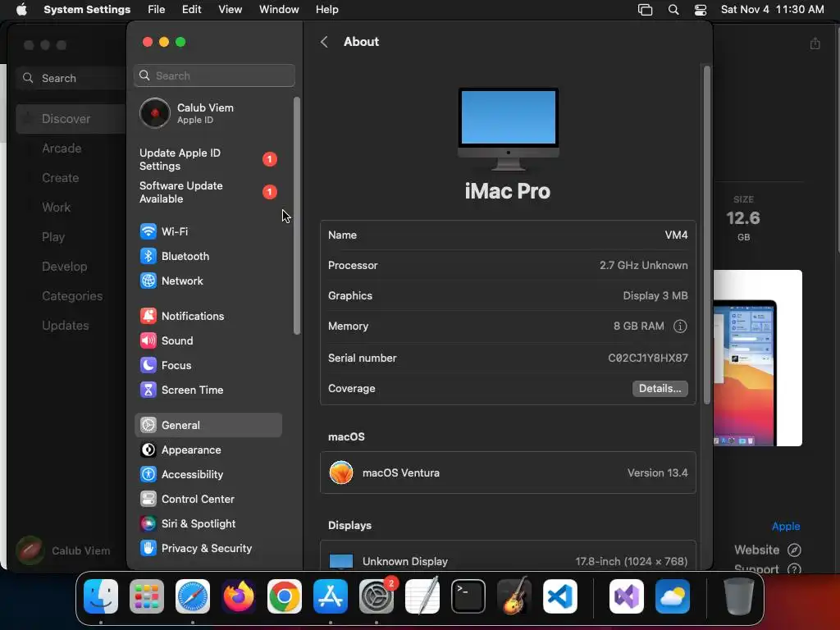Click the Name row value VM4
The image size is (840, 630).
point(676,235)
